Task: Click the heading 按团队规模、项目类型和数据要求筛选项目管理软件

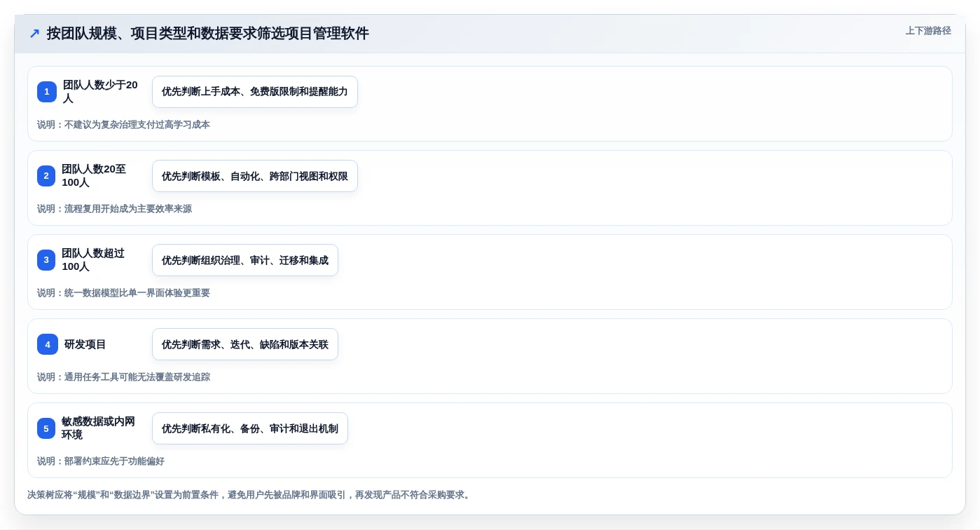Action: coord(208,34)
